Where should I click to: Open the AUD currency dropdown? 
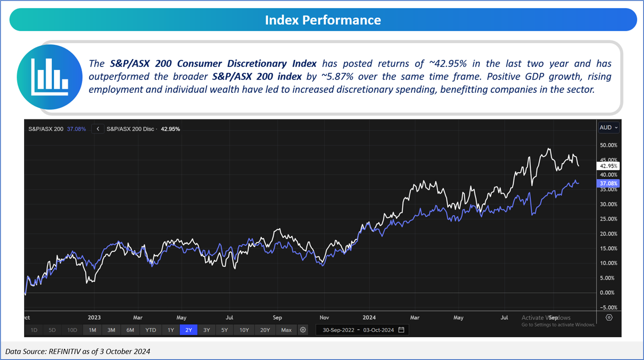tap(609, 128)
